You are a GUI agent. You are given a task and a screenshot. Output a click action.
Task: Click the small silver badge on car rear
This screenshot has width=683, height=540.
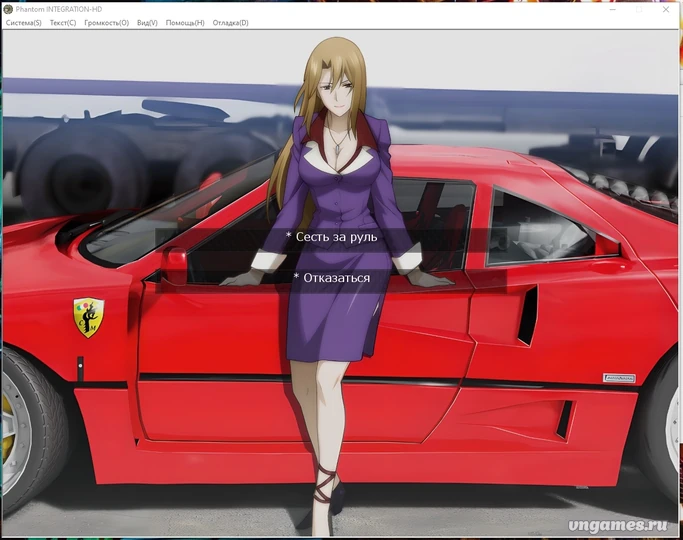[618, 378]
